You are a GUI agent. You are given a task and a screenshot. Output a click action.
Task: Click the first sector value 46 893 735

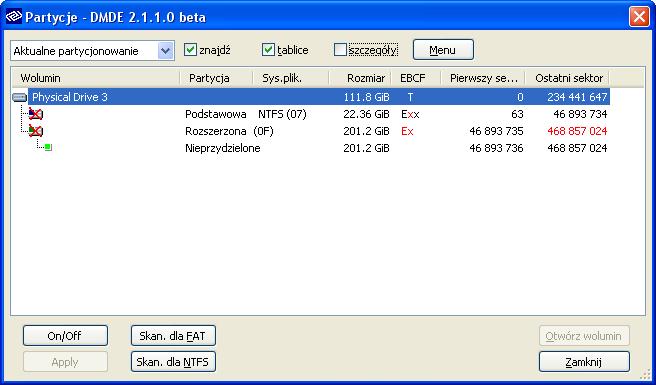pos(496,131)
